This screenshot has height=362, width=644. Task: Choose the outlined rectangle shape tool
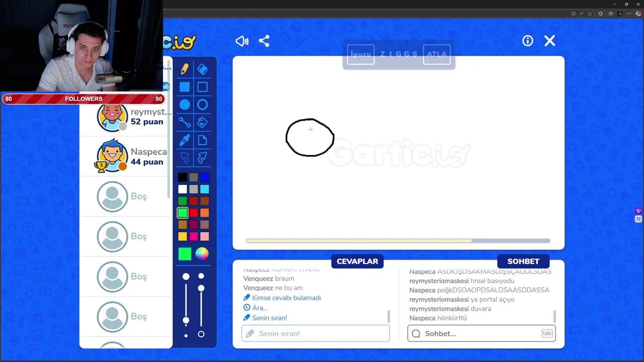click(202, 87)
